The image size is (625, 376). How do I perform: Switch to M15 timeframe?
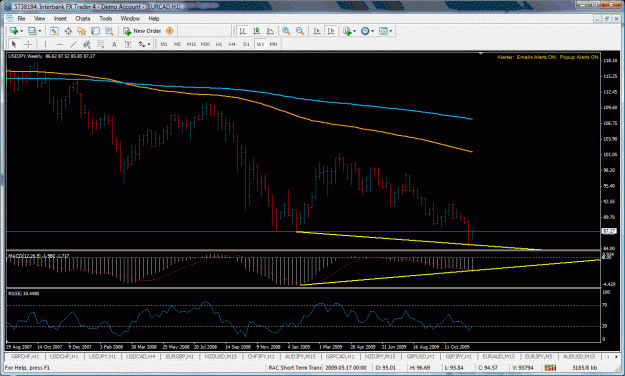pos(191,44)
